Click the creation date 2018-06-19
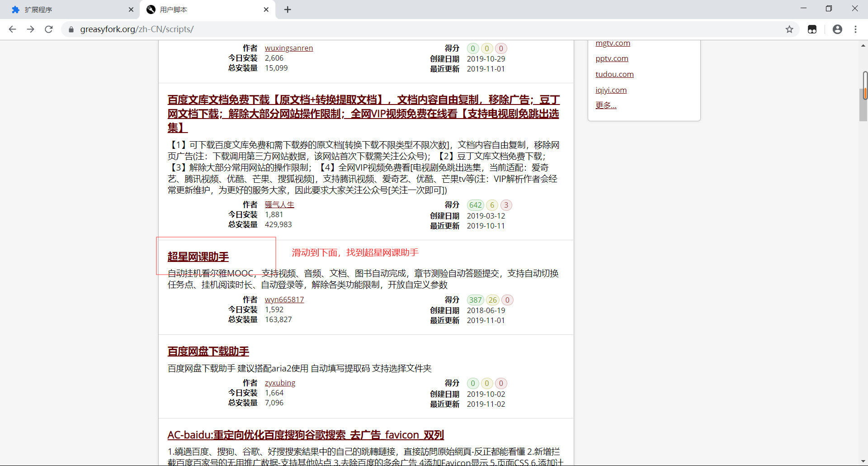The image size is (868, 466). pos(486,310)
